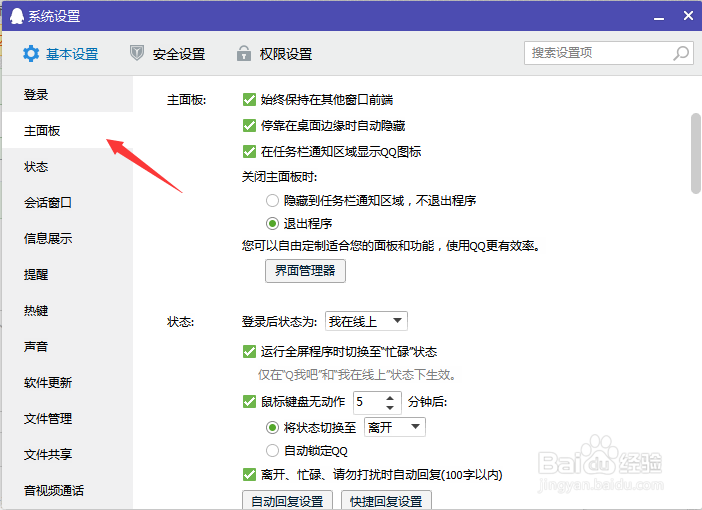Select 将状态切换至 radio option
This screenshot has height=510, width=702.
click(272, 427)
